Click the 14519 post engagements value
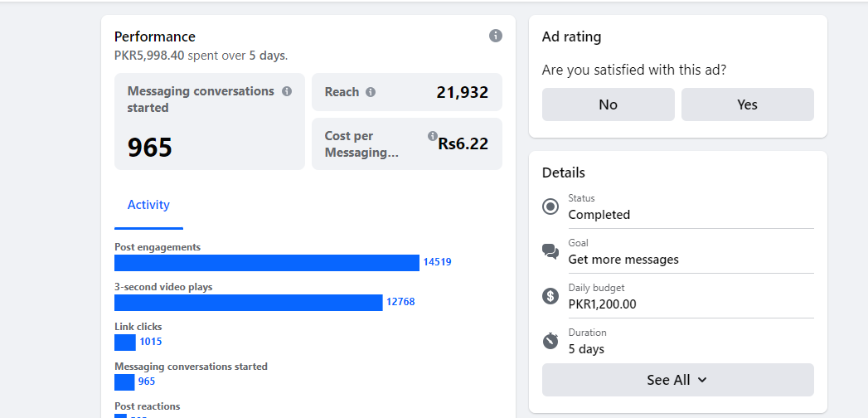 point(437,262)
